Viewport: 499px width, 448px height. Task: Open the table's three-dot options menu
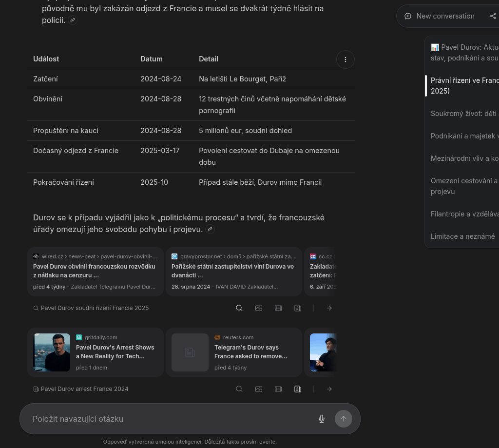[345, 59]
